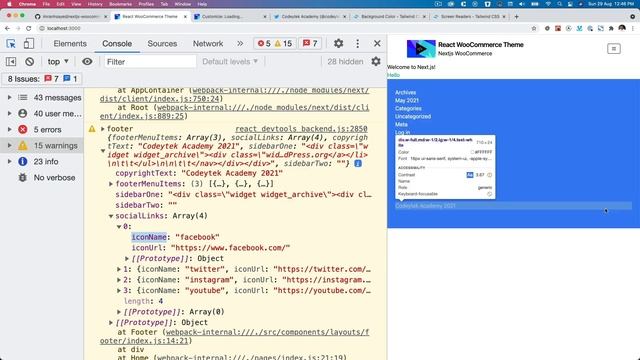640x360 pixels.
Task: Open the hamburger menu on the page
Action: pyautogui.click(x=613, y=49)
